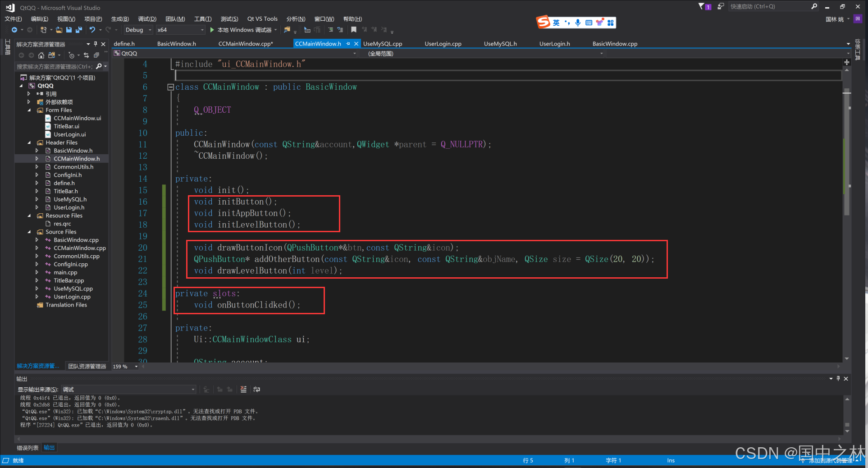Open the 工具箱 side tab
Image resolution: width=868 pixels, height=468 pixels.
(7, 47)
